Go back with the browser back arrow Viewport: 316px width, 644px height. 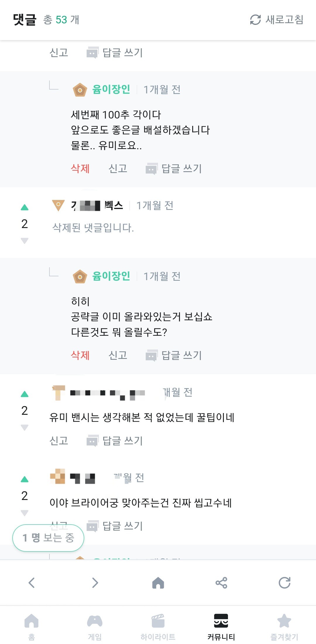tap(32, 583)
